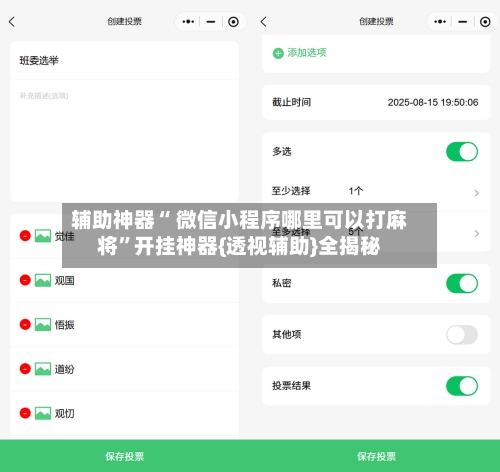Add image for option 观国
This screenshot has height=472, width=500.
click(43, 280)
